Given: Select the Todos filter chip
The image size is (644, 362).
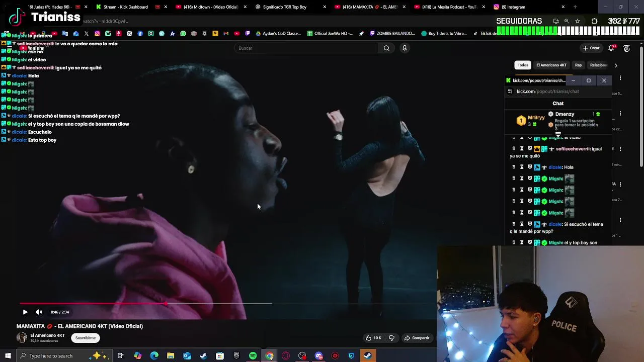Looking at the screenshot, I should click(x=523, y=65).
